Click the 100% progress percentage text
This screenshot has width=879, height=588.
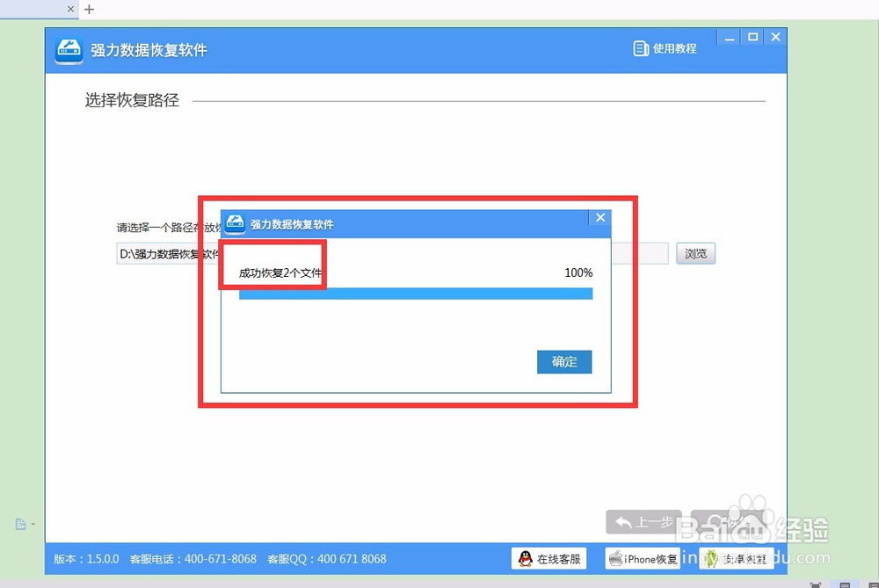[578, 273]
